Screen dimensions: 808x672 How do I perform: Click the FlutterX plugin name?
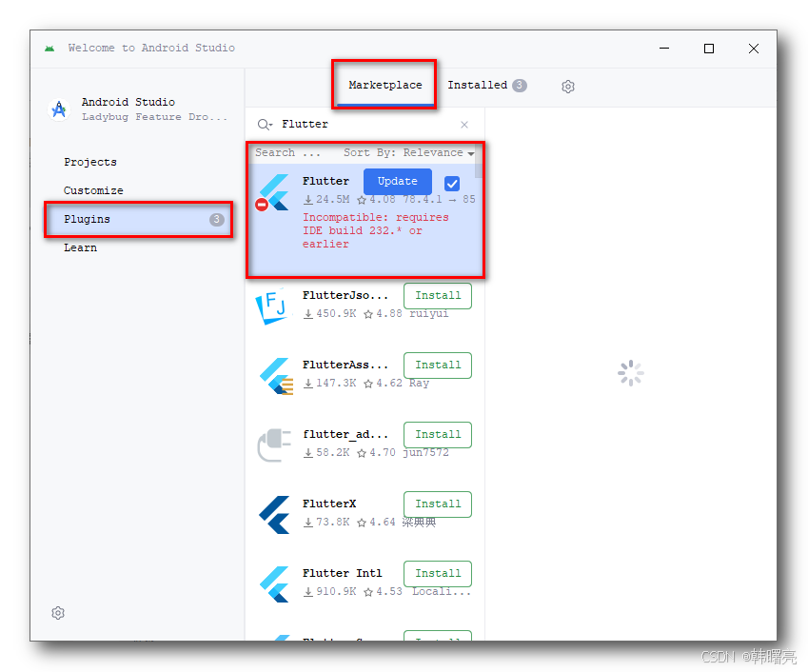329,504
